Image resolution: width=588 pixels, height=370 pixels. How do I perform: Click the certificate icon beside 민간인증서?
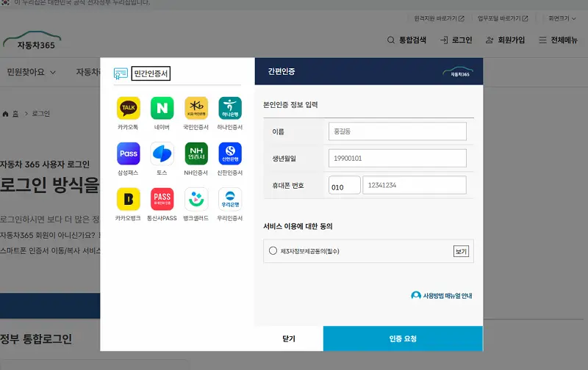pos(121,73)
